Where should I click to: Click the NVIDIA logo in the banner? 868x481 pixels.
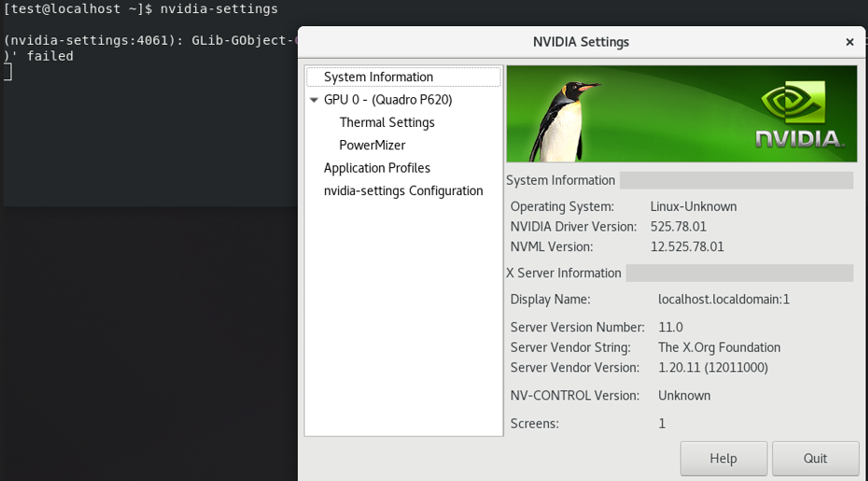(x=801, y=115)
